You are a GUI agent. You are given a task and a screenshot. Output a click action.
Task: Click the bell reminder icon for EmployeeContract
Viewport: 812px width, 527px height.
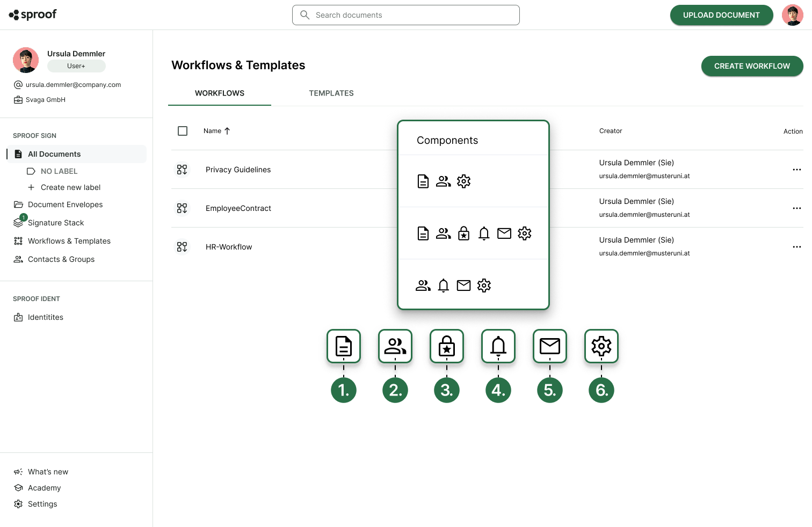coord(484,233)
